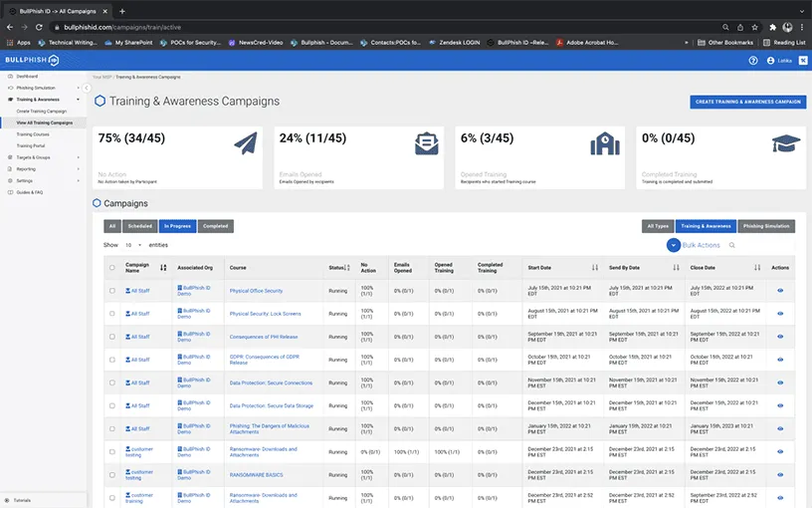The image size is (812, 508).
Task: Click the help question mark icon in header
Action: (x=753, y=61)
